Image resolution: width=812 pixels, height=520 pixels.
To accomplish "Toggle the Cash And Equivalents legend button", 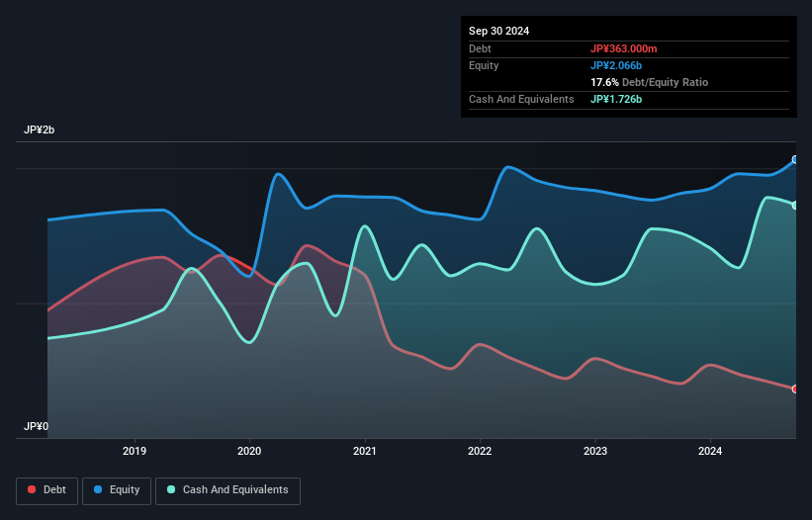I will (227, 490).
